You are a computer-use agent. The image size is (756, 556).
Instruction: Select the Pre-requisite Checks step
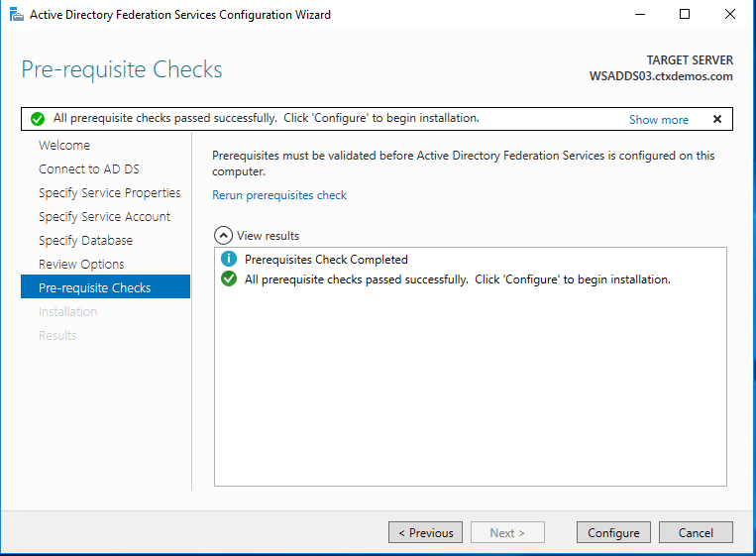point(94,288)
